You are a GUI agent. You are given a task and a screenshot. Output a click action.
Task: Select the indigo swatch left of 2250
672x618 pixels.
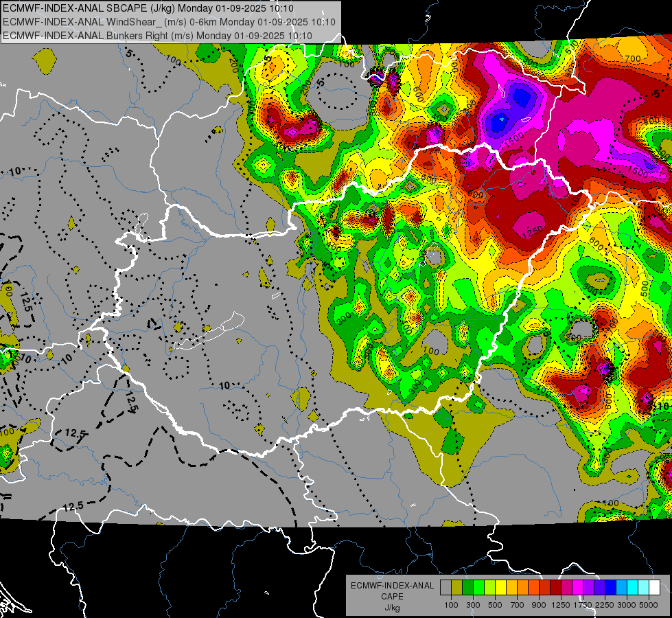click(x=599, y=588)
